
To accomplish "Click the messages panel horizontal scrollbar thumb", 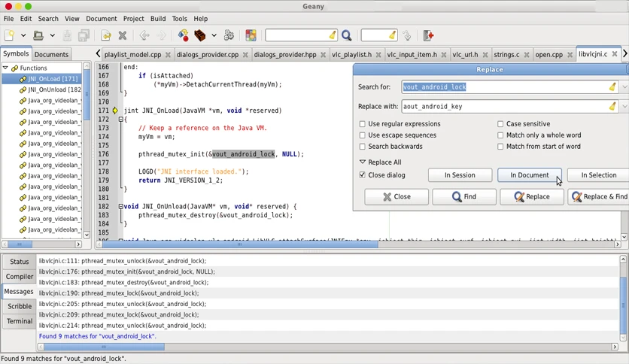I will [x=104, y=347].
